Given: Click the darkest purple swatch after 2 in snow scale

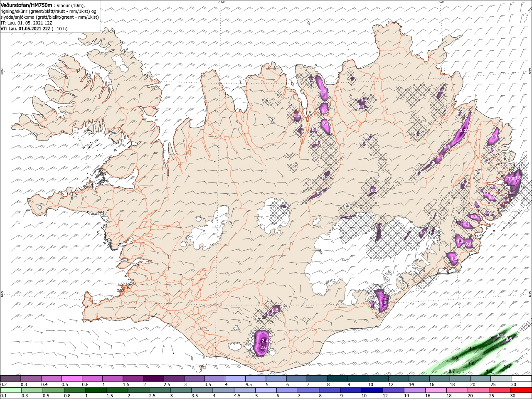Looking at the screenshot, I should tap(153, 379).
